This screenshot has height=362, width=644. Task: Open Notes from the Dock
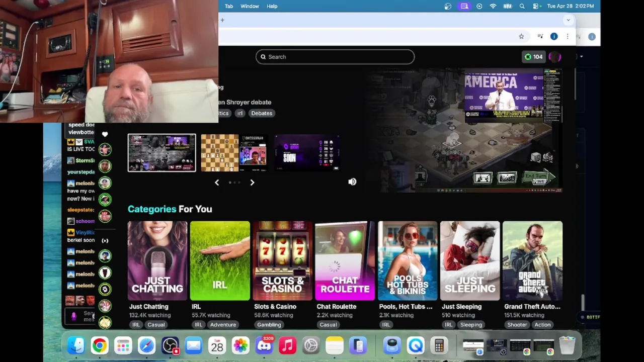coord(335,345)
